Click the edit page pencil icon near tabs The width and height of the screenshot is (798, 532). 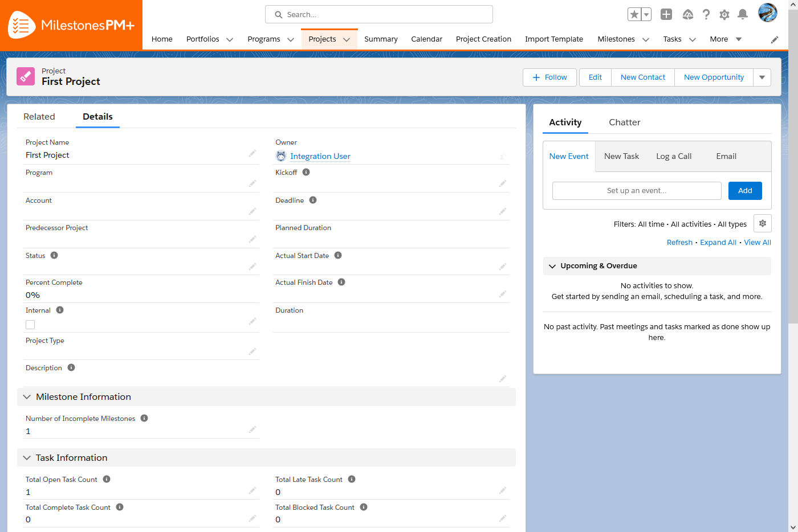click(774, 39)
